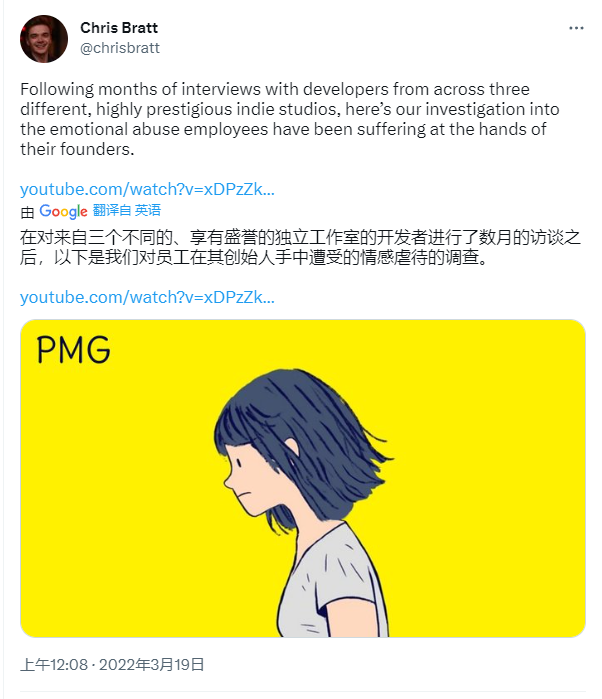Click the 上午12:08 timestamp
602x699 pixels.
54,665
